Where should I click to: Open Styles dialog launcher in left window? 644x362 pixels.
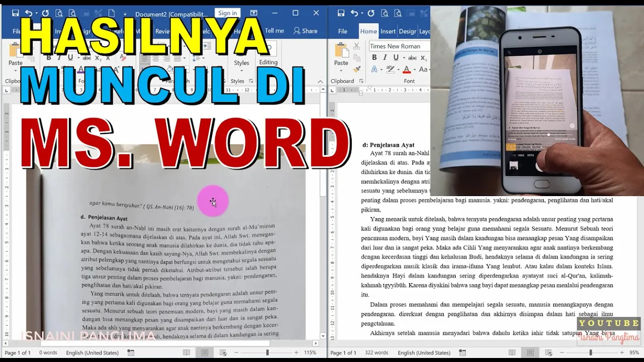250,81
